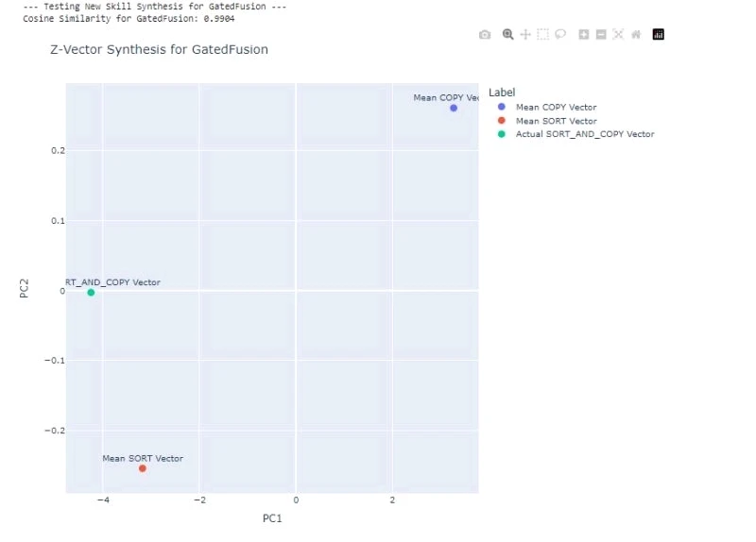Click the blue Mean COPY data point
Viewport: 756px width, 542px height.
click(454, 109)
